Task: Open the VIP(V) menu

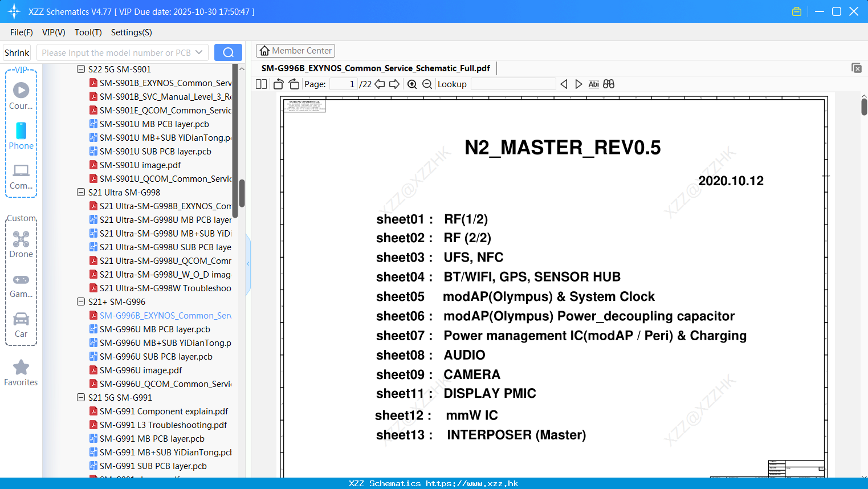Action: pos(54,32)
